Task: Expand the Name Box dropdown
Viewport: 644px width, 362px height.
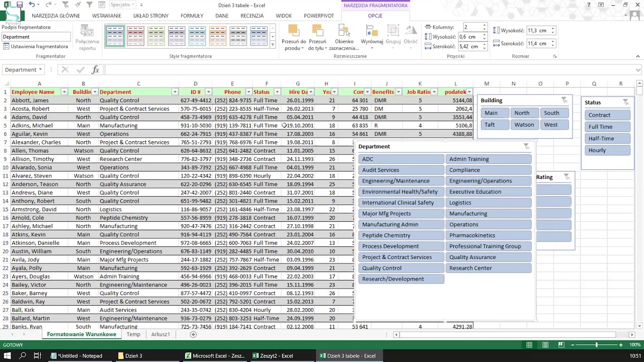Action: tap(40, 70)
